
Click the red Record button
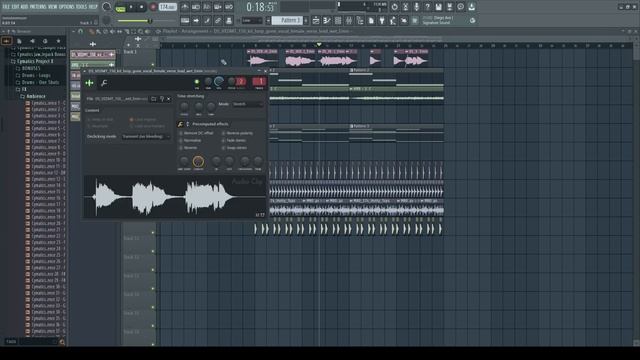(153, 7)
